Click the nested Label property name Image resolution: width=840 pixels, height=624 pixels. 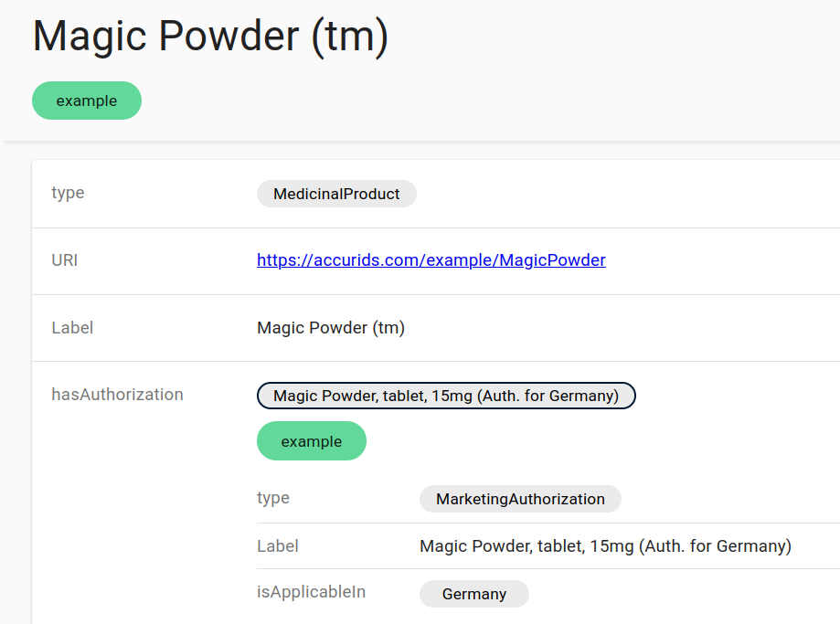pyautogui.click(x=278, y=546)
